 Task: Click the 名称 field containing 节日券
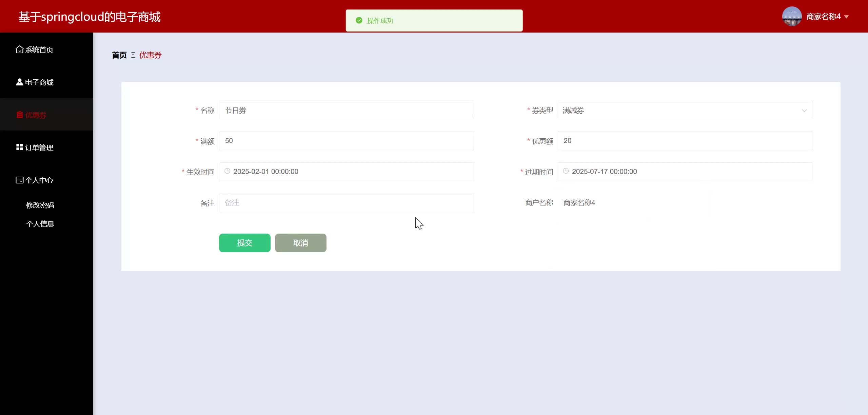346,110
